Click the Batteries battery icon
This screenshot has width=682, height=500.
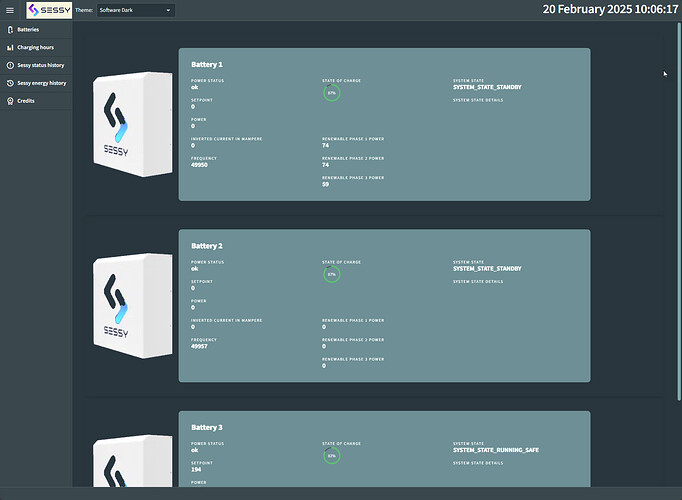tap(10, 30)
